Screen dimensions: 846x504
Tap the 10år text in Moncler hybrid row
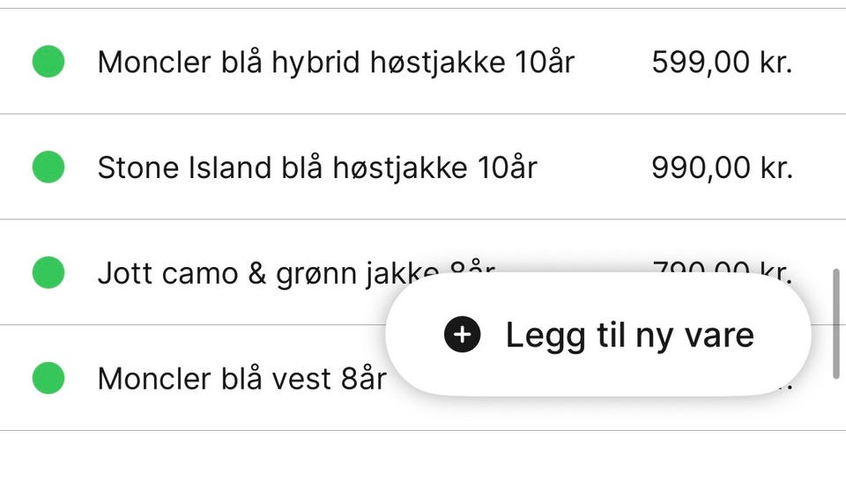pyautogui.click(x=545, y=62)
